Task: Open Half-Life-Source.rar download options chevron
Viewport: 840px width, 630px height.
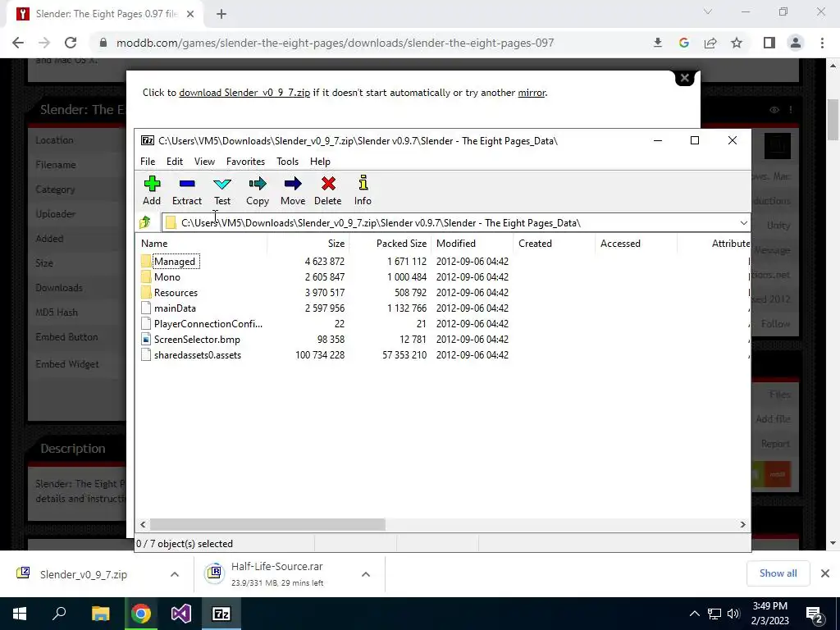Action: click(365, 574)
